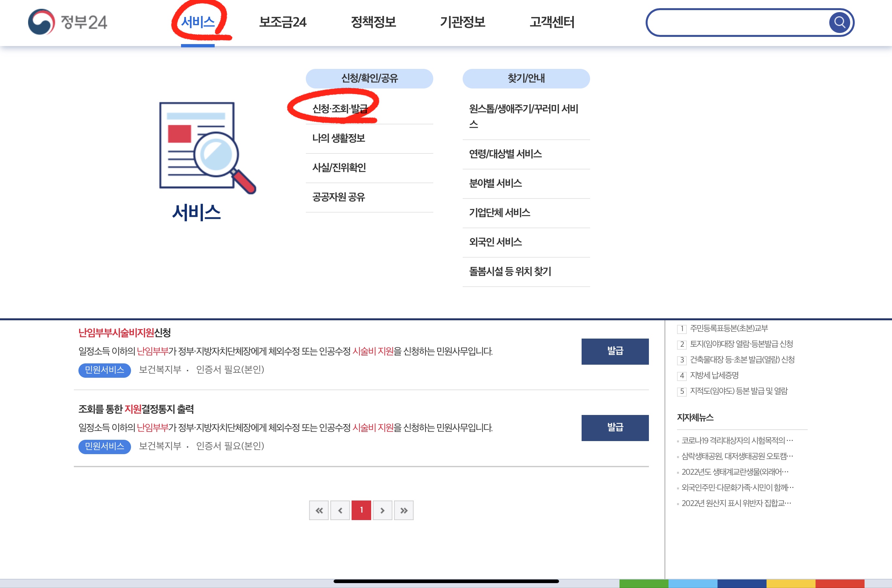Click the magnifying glass search icon
892x588 pixels.
pos(840,23)
